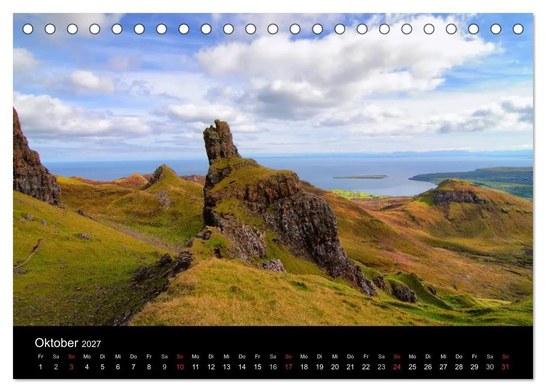Select the date 29
This screenshot has width=546, height=392.
474,367
